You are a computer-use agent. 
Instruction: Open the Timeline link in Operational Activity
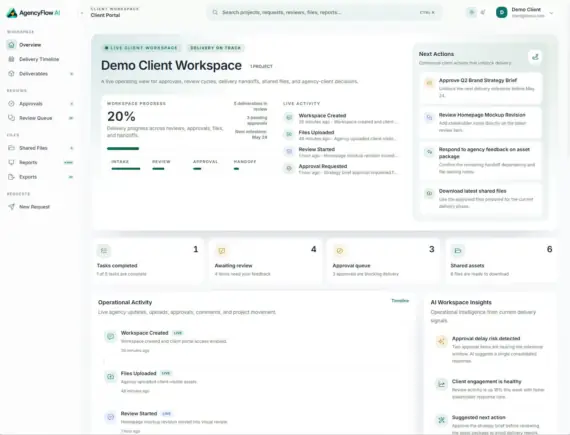point(400,301)
